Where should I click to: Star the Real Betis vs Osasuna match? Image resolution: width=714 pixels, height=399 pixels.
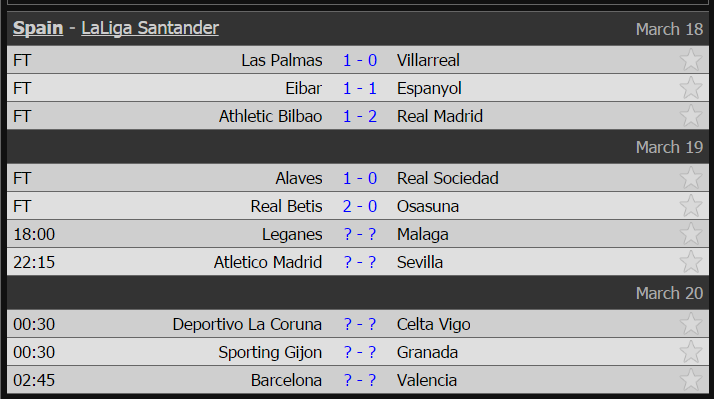click(690, 206)
